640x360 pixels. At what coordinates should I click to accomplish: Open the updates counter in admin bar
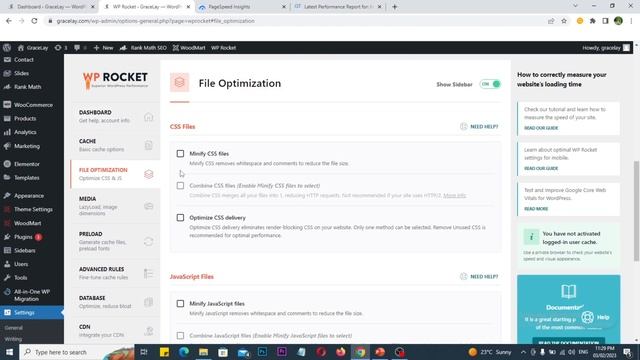pyautogui.click(x=61, y=48)
